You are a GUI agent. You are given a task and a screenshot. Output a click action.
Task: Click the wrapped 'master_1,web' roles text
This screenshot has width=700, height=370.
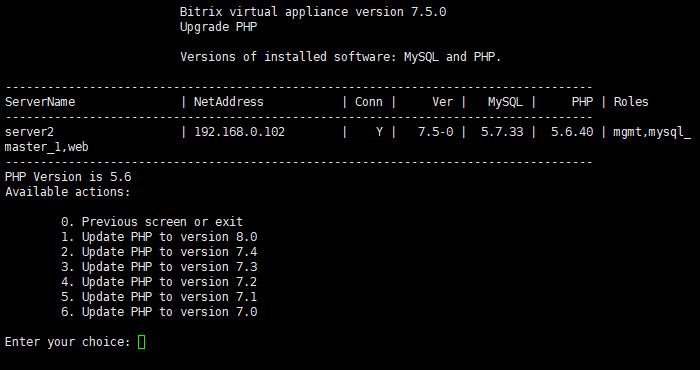point(47,147)
